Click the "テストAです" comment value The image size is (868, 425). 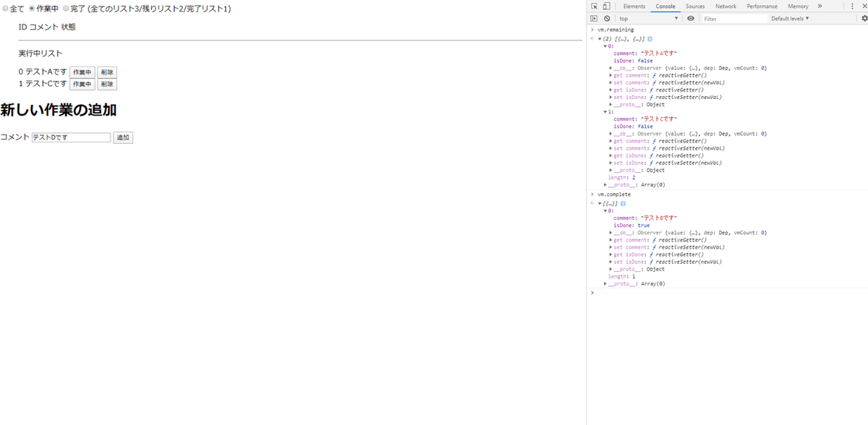[658, 53]
